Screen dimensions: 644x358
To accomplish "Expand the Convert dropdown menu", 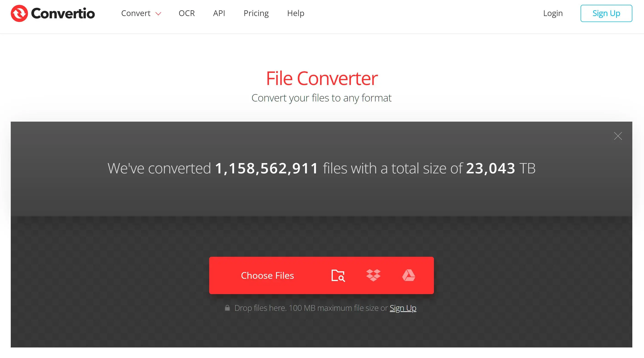I will click(x=140, y=13).
